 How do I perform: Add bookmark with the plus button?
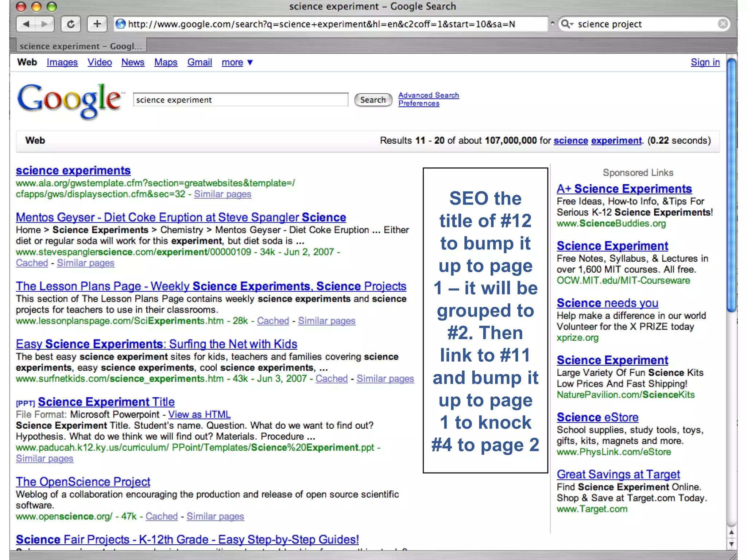coord(97,24)
